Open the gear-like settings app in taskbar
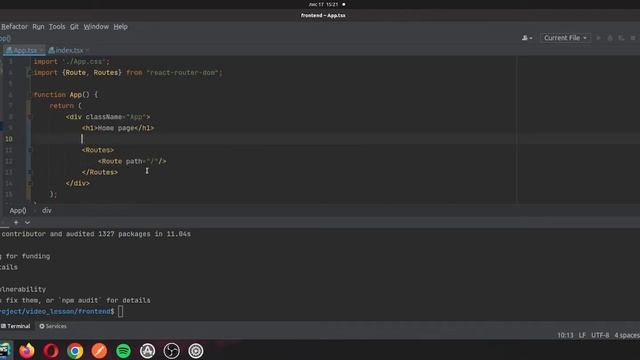Viewport: 640px width, 360px height. (196, 351)
